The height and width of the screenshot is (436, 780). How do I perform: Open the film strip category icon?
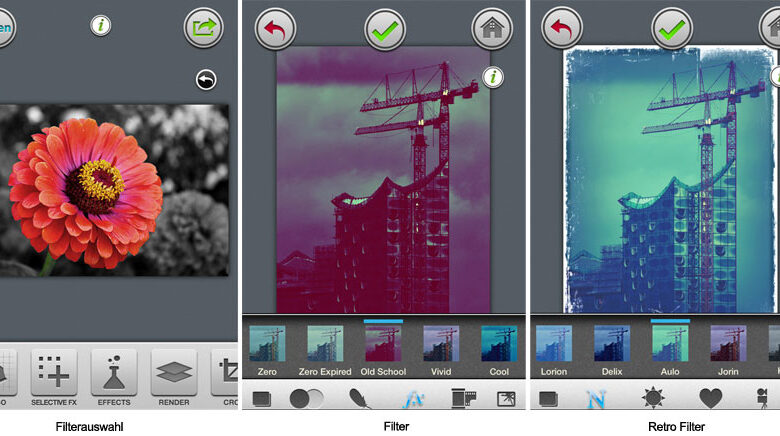pos(464,399)
